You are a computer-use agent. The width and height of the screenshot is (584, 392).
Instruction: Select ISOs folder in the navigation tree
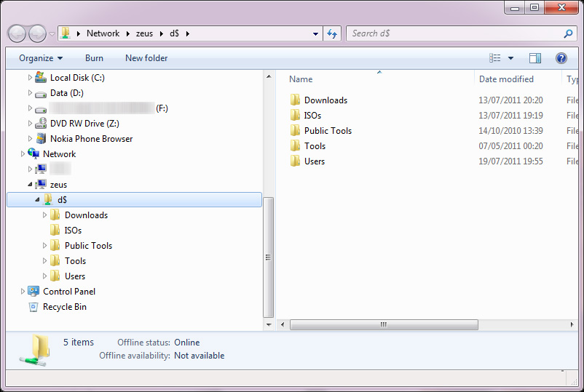73,231
